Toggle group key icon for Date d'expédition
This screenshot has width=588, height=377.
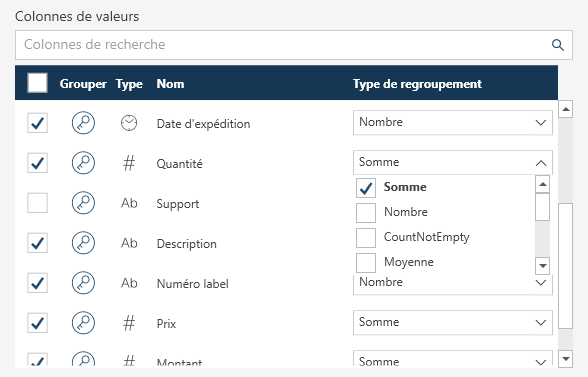tap(83, 123)
